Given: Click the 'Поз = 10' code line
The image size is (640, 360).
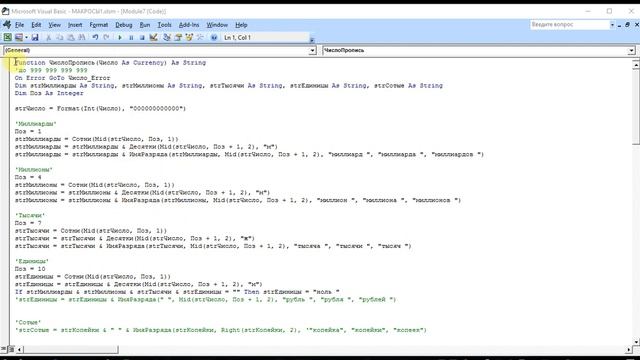Looking at the screenshot, I should pyautogui.click(x=30, y=269).
